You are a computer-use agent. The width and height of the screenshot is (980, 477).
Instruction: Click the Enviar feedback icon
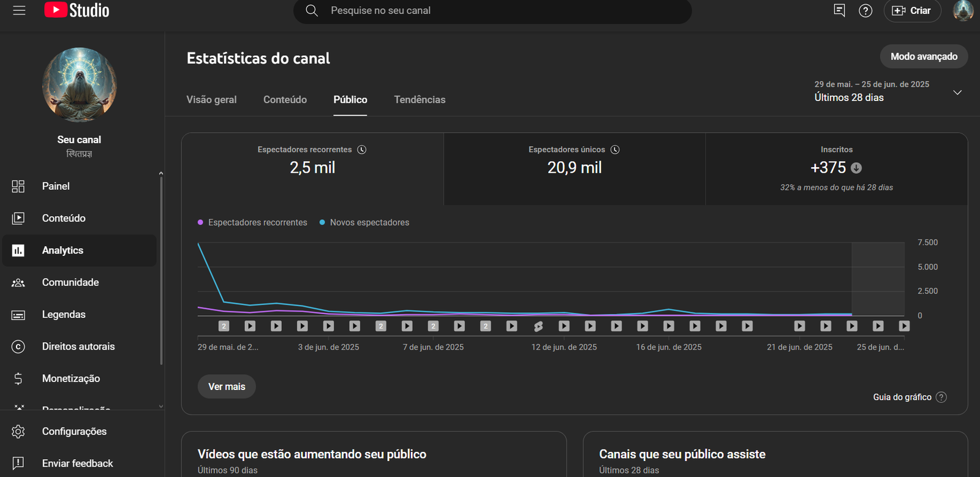tap(18, 464)
